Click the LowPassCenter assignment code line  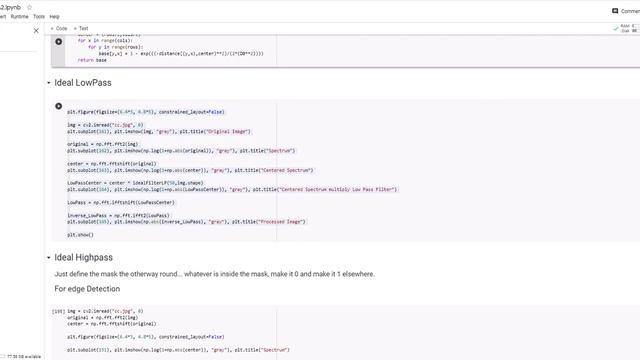pyautogui.click(x=135, y=183)
